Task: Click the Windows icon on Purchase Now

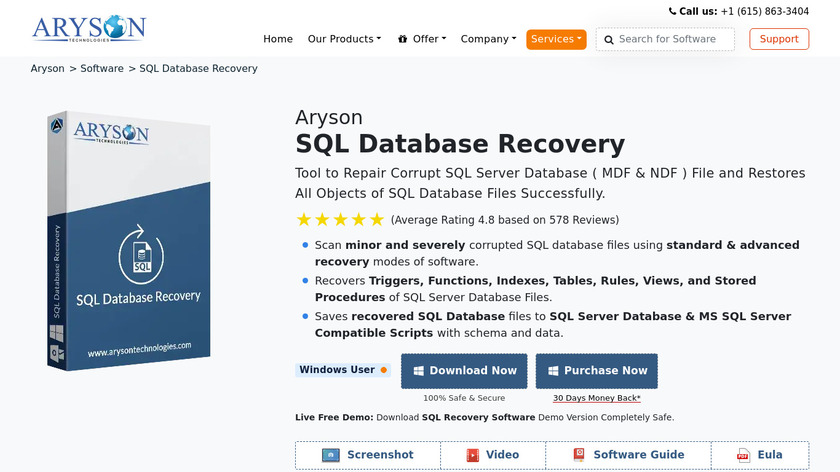Action: (553, 371)
